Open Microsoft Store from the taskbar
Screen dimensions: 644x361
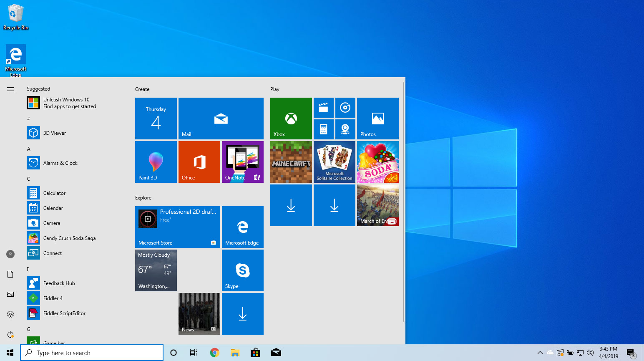pos(255,353)
